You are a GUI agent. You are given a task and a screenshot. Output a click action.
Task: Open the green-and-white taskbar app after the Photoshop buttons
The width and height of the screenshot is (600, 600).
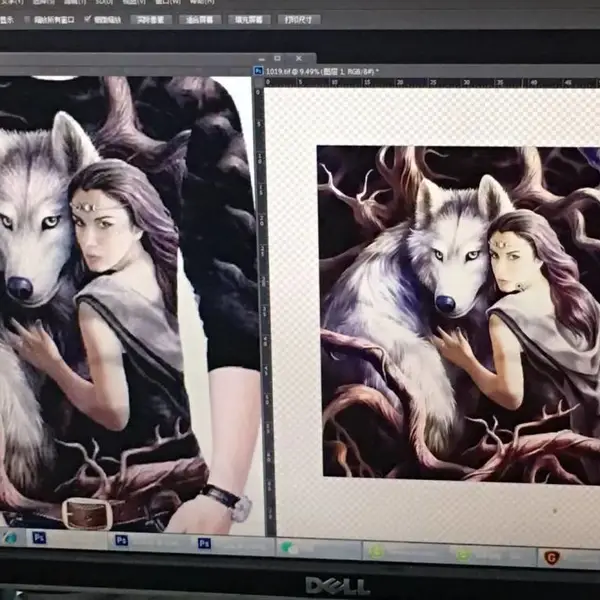pyautogui.click(x=289, y=548)
